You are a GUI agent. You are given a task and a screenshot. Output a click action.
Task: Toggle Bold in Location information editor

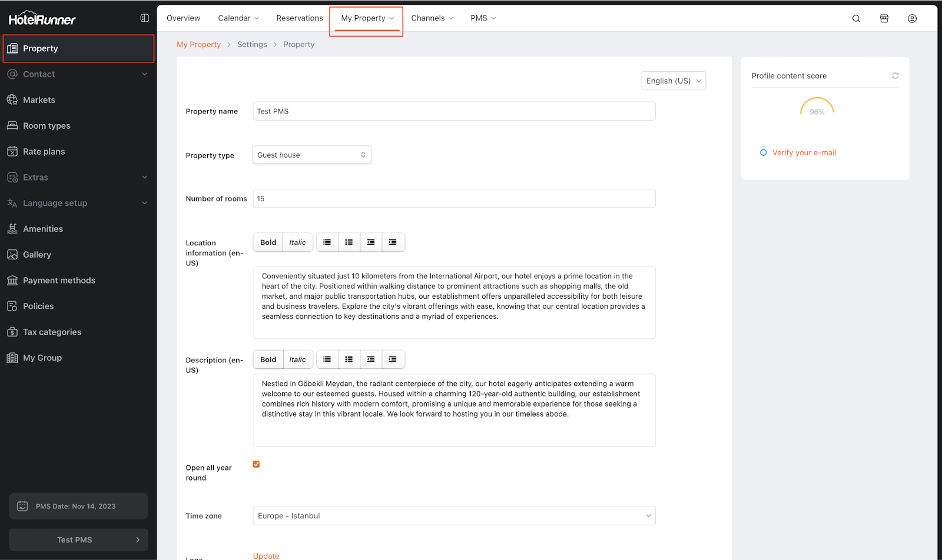(268, 242)
